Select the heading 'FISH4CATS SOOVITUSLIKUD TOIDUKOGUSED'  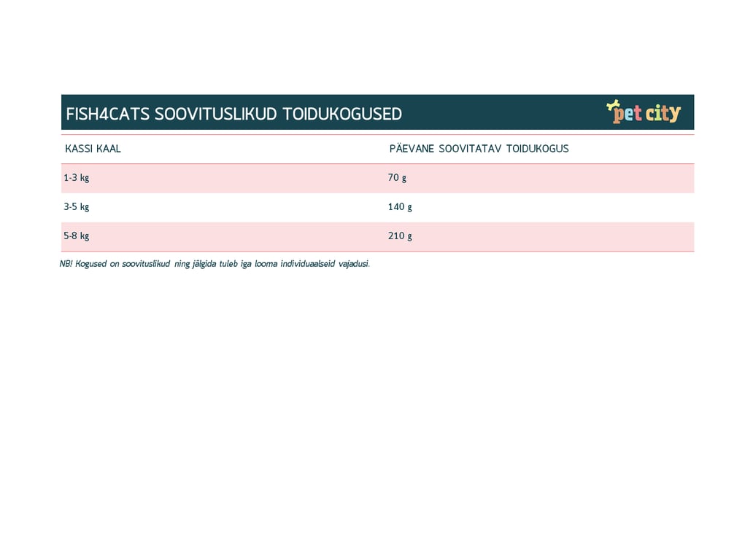tap(234, 114)
